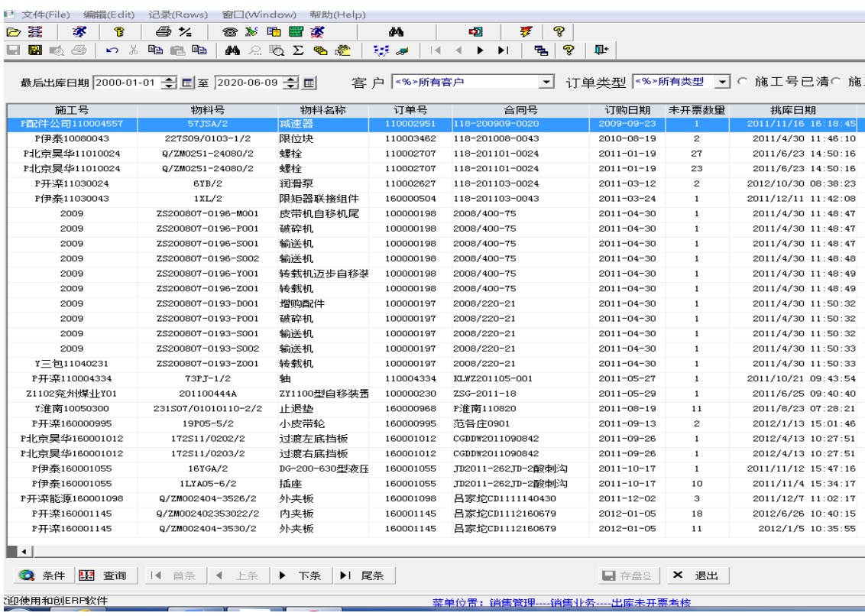The width and height of the screenshot is (865, 616).
Task: Click the truck icon in second toolbar row
Action: (403, 50)
